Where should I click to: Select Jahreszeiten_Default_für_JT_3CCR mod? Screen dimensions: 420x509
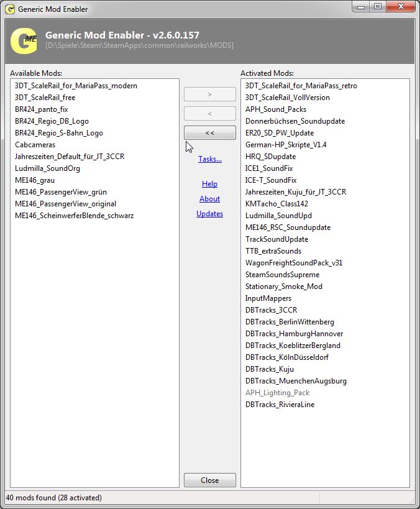(x=70, y=157)
